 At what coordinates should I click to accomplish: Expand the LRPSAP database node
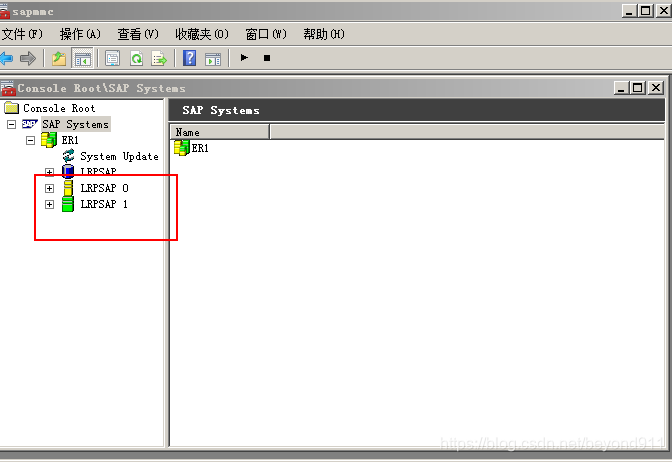click(49, 172)
